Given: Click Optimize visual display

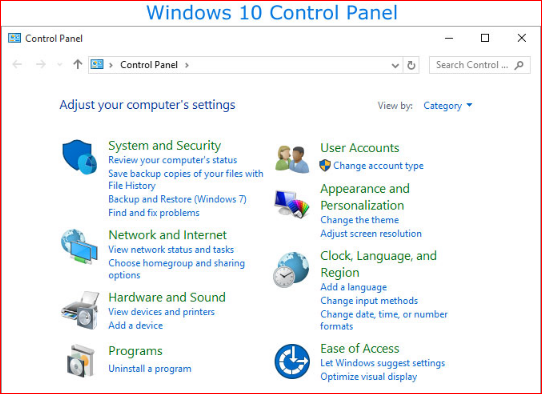Looking at the screenshot, I should (368, 377).
